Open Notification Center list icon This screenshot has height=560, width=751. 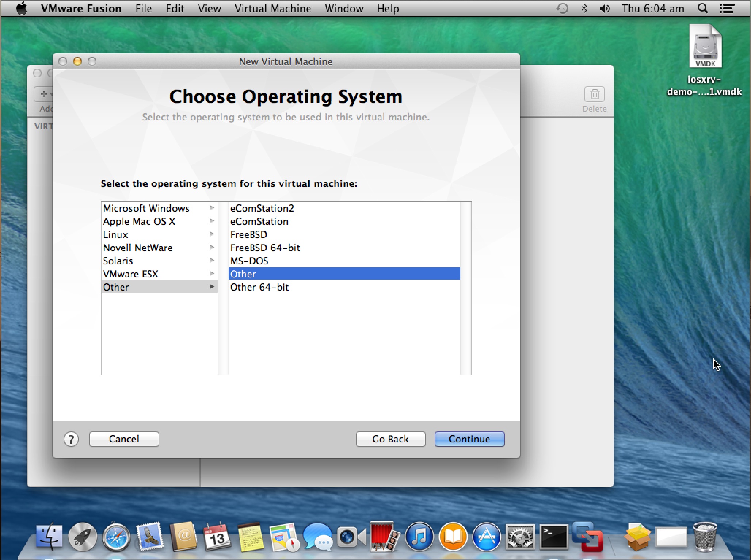tap(727, 8)
